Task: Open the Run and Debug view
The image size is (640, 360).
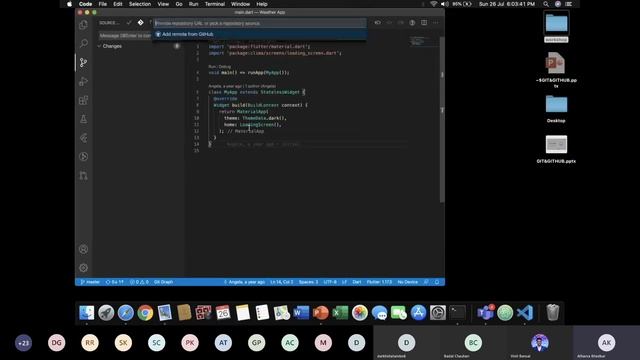Action: pyautogui.click(x=83, y=81)
